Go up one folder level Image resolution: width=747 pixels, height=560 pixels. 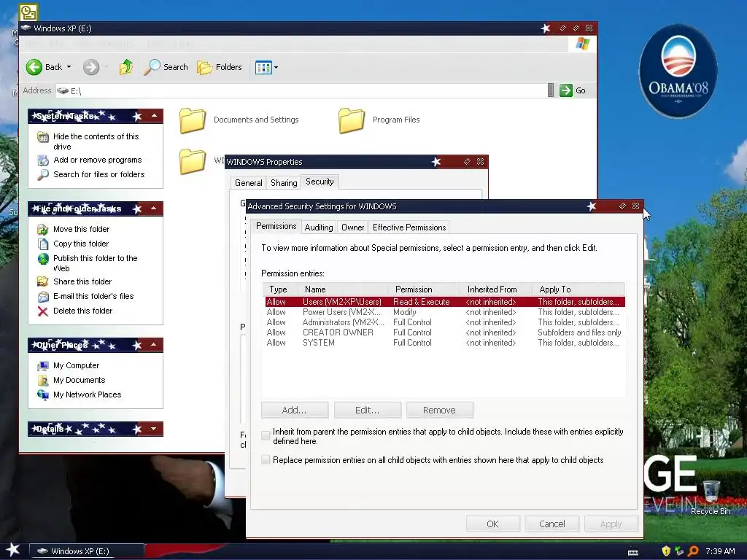(x=126, y=67)
